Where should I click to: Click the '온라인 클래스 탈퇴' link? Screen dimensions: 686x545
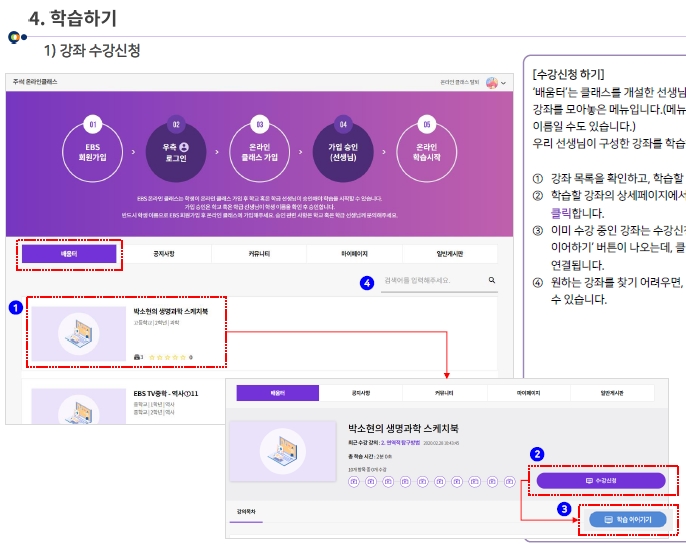459,82
